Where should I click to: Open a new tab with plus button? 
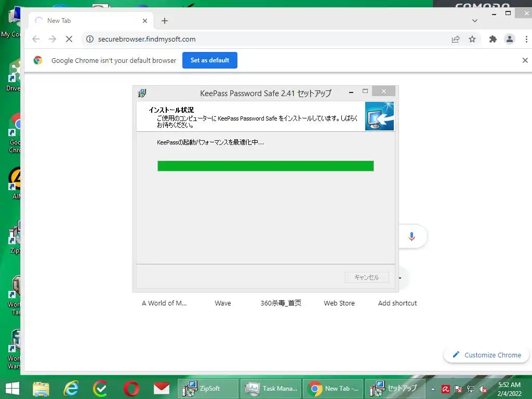(165, 21)
